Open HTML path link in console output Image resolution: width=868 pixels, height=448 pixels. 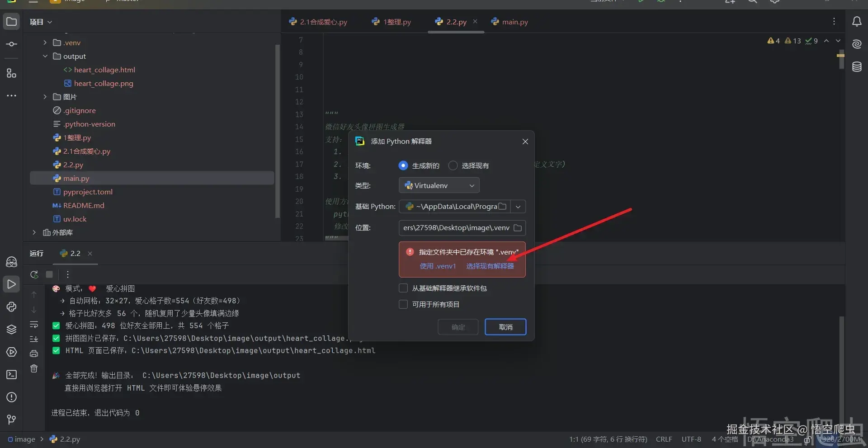tap(253, 350)
